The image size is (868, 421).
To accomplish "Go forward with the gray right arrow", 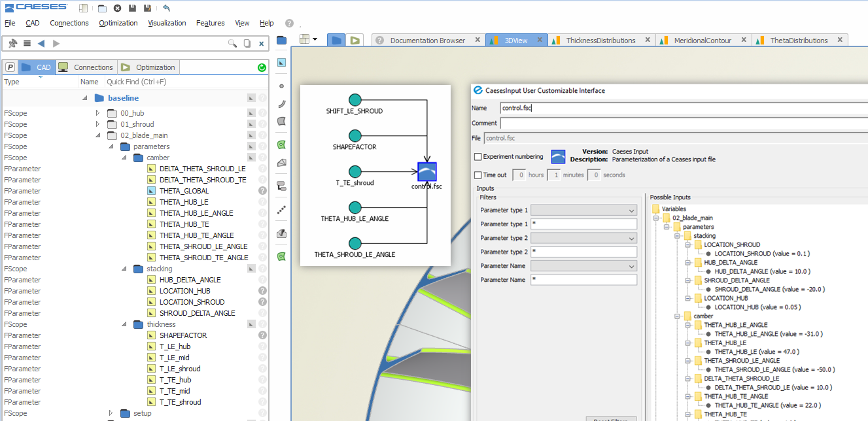I will (x=56, y=43).
